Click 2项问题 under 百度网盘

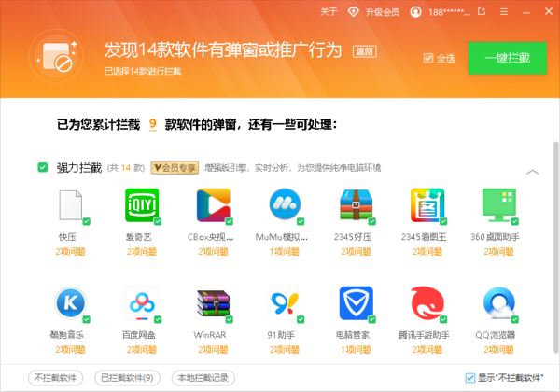[x=142, y=349]
